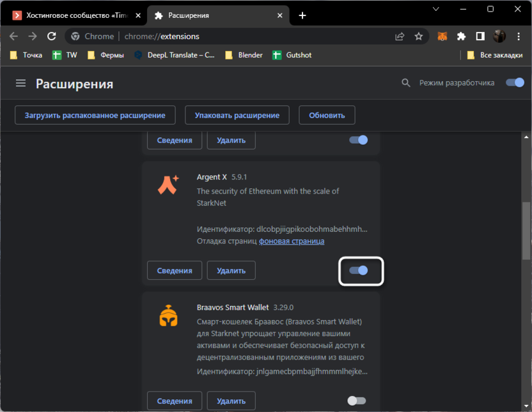Disable Режим разработчика toggle

tap(515, 82)
